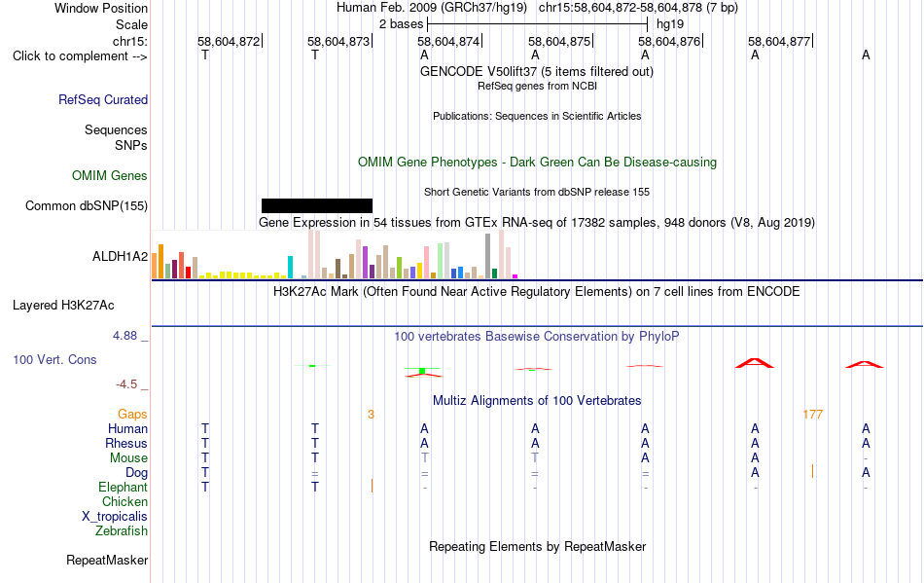Select the black dbSNP variant block
Screen dimensions: 924x583
tap(317, 205)
